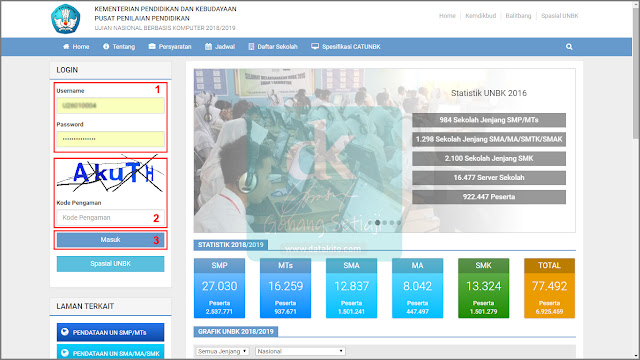Viewport: 640px width, 360px height.
Task: Open the Home menu item in blue bar
Action: coord(76,47)
